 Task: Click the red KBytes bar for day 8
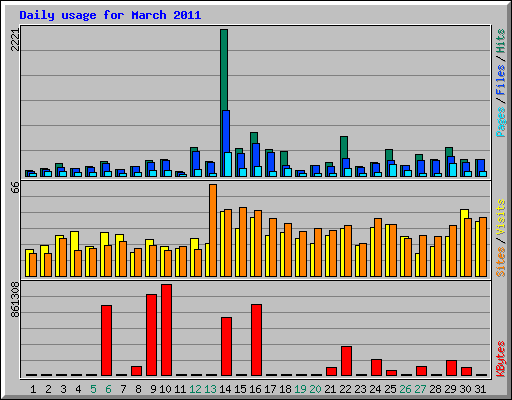tap(136, 371)
